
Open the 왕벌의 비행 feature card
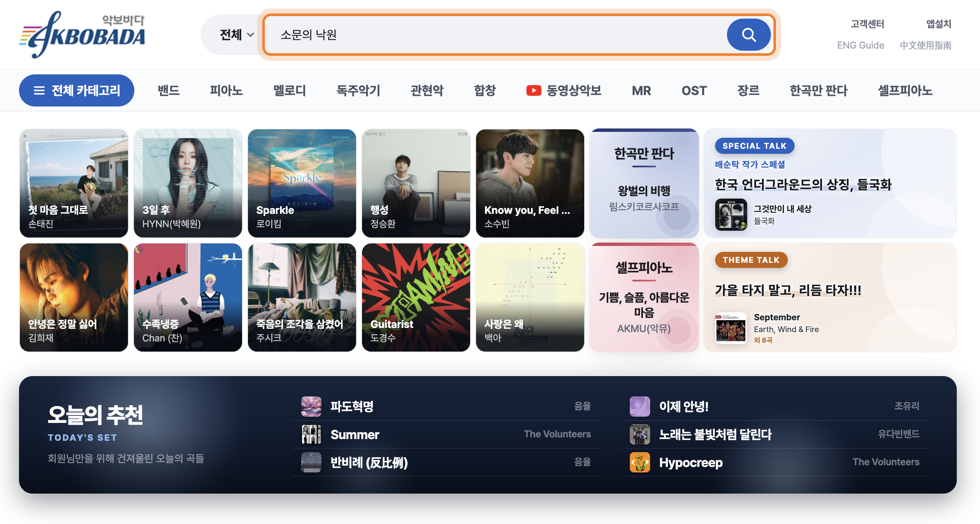[x=644, y=183]
